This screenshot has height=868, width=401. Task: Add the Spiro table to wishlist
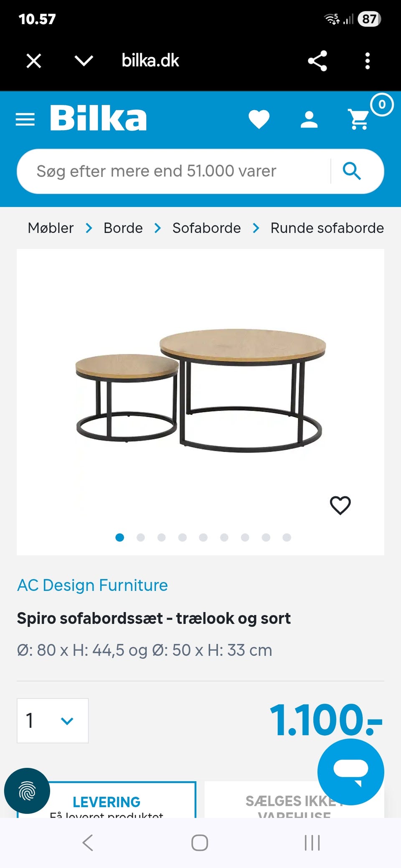340,505
